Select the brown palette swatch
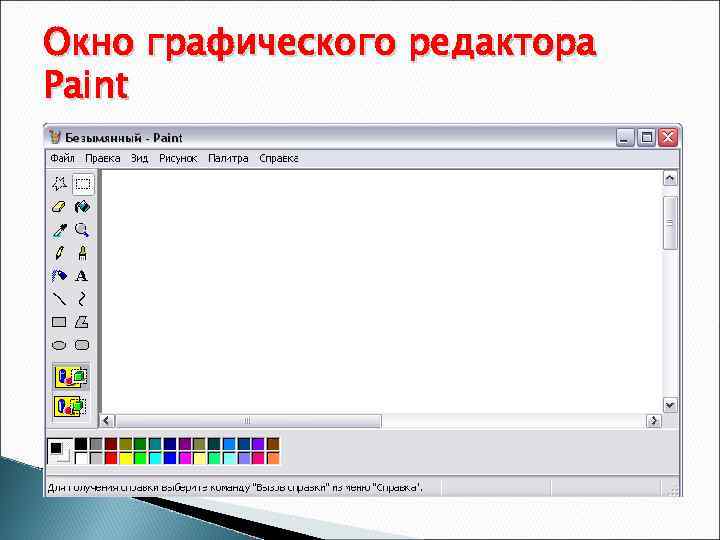 coord(273,444)
